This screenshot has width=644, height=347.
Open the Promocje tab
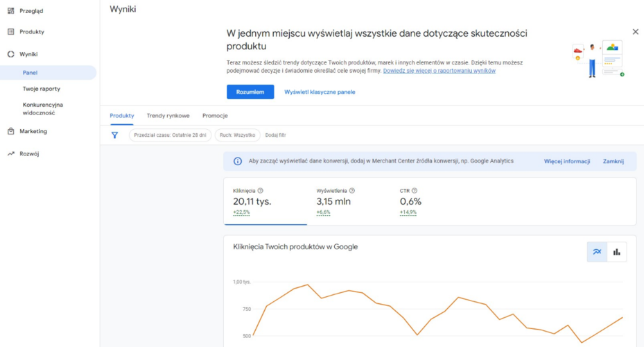215,116
